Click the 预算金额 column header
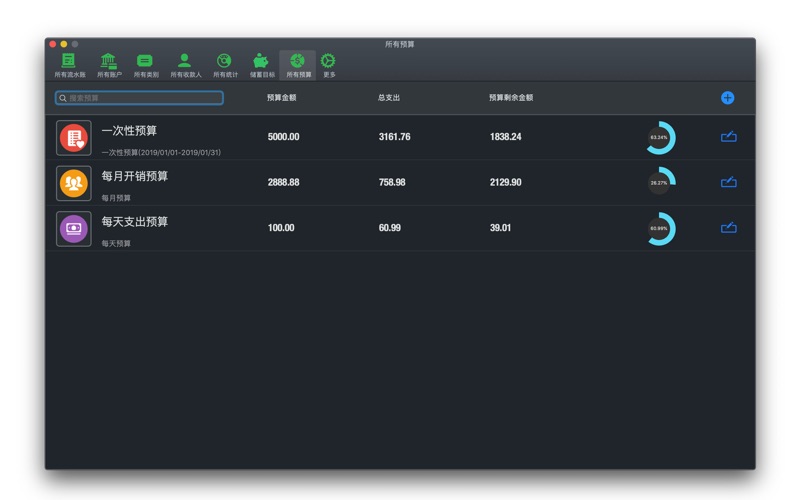The height and width of the screenshot is (500, 800). click(x=281, y=98)
